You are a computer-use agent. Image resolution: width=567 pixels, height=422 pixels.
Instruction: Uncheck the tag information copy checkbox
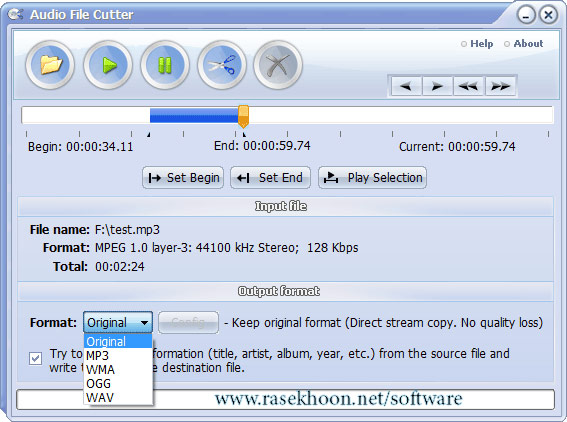coord(35,359)
